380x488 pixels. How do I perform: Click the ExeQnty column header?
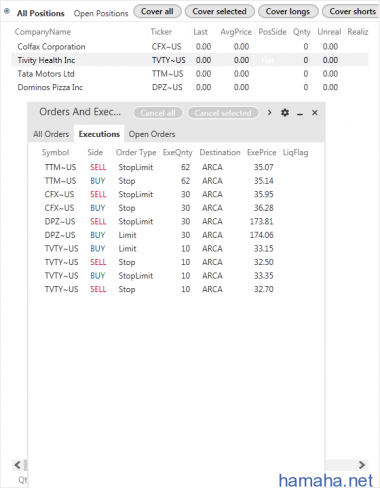[x=177, y=153]
